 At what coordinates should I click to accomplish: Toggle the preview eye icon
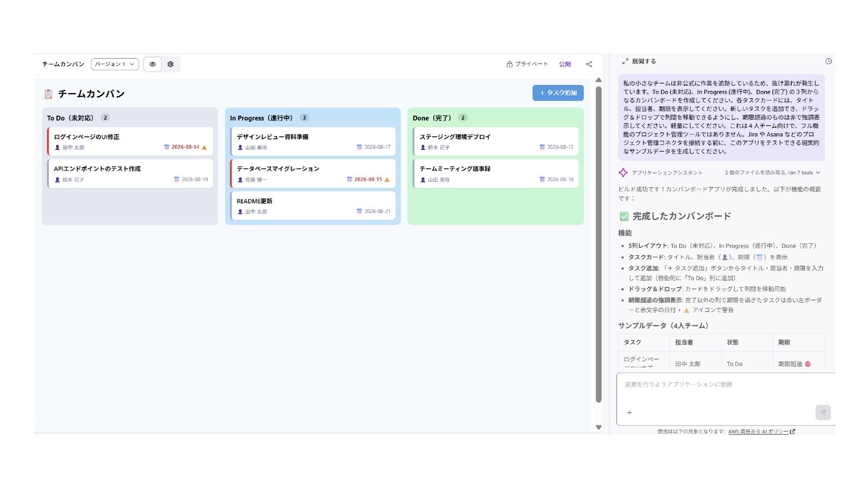point(153,64)
